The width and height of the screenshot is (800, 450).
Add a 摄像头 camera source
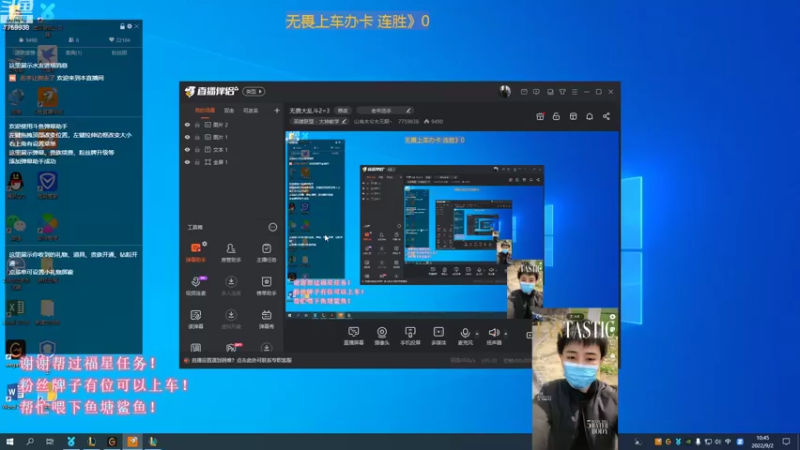click(382, 336)
